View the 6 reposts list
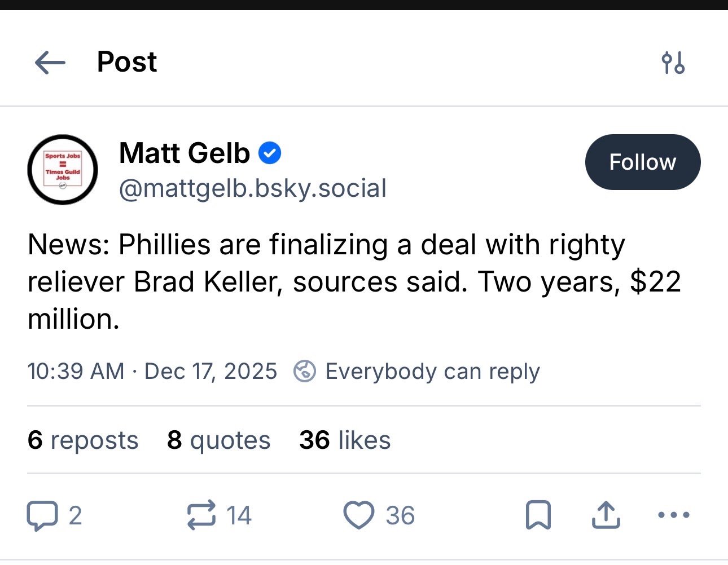The width and height of the screenshot is (728, 565). tap(82, 440)
